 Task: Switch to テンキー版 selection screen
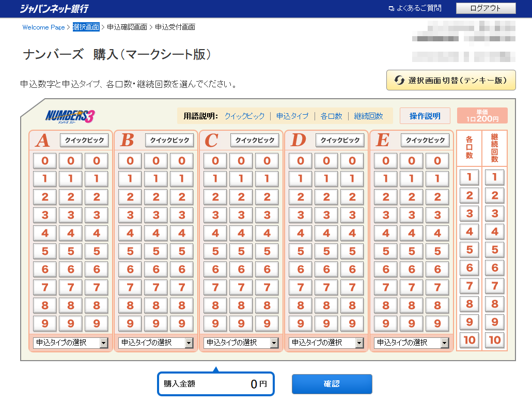click(x=450, y=80)
